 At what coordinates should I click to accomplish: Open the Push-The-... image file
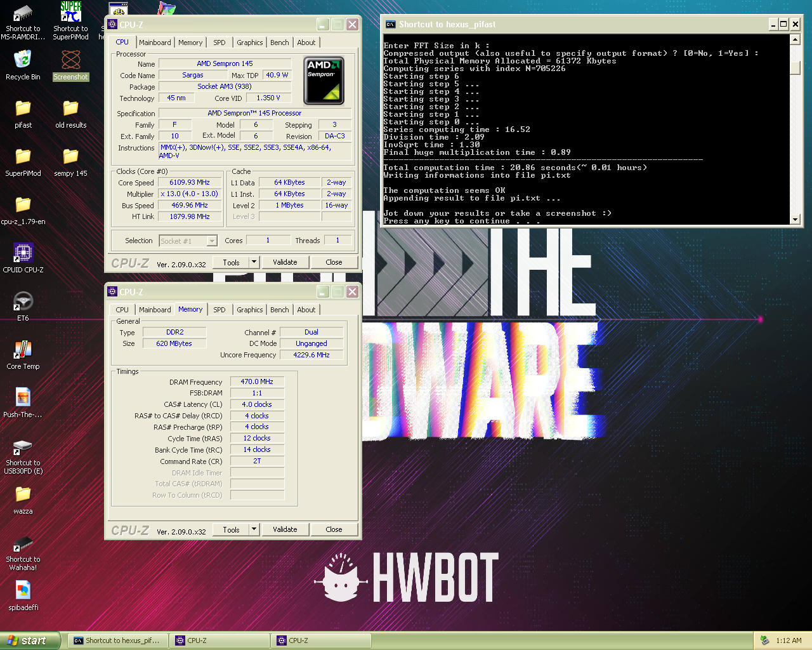23,398
